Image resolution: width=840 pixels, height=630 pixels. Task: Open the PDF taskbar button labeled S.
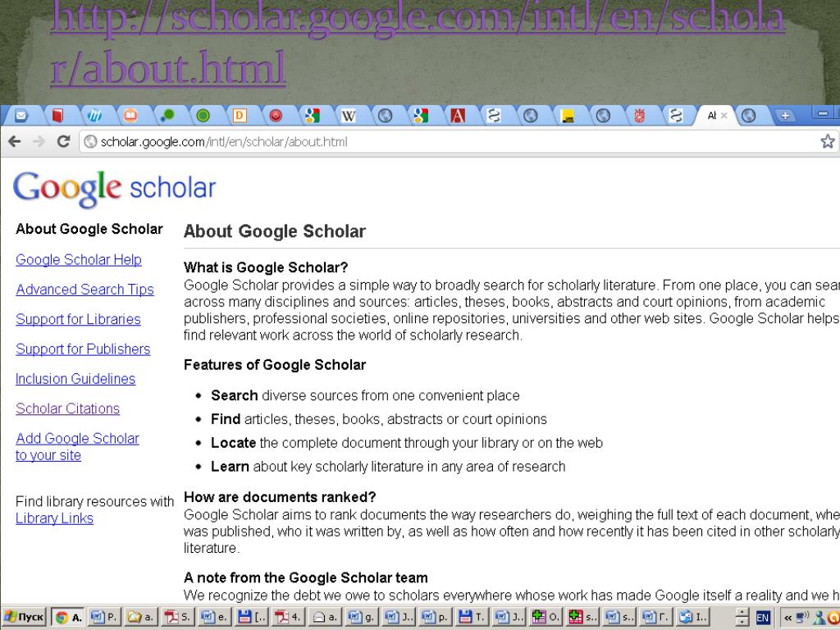click(177, 618)
